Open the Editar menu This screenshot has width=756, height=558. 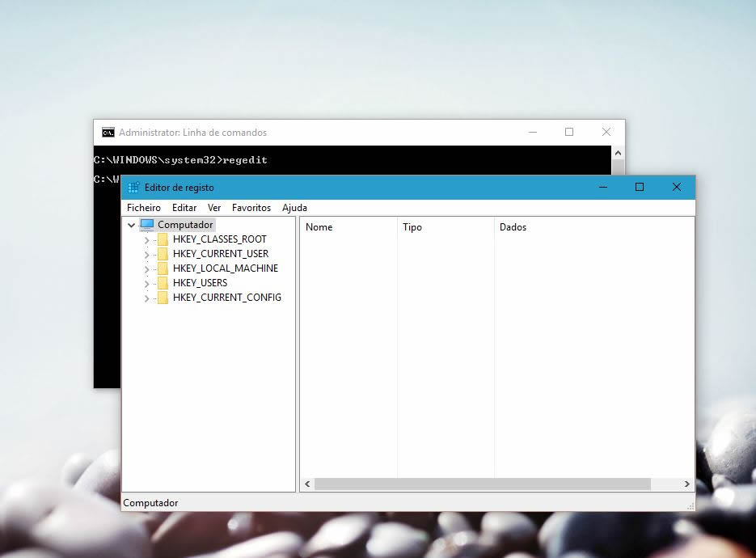click(x=184, y=208)
